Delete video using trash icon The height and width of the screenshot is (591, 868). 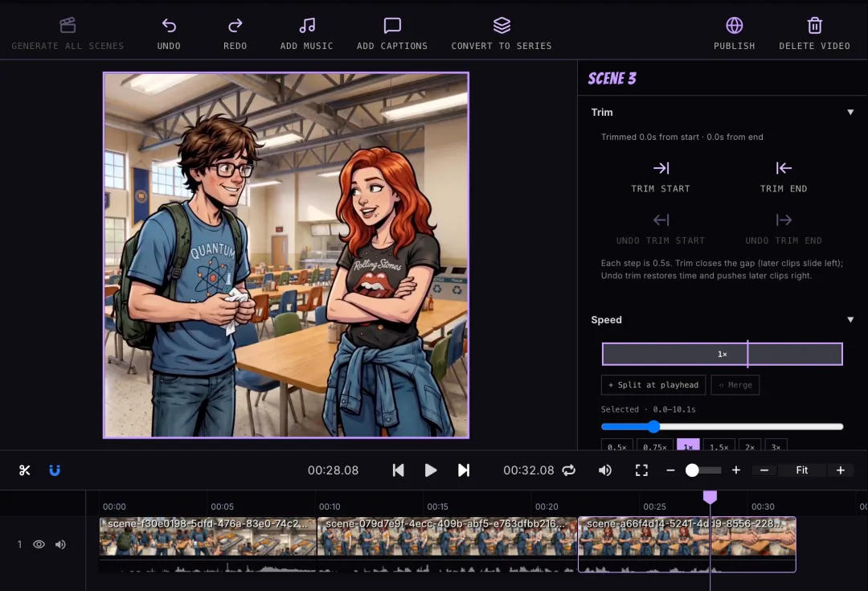pos(814,26)
